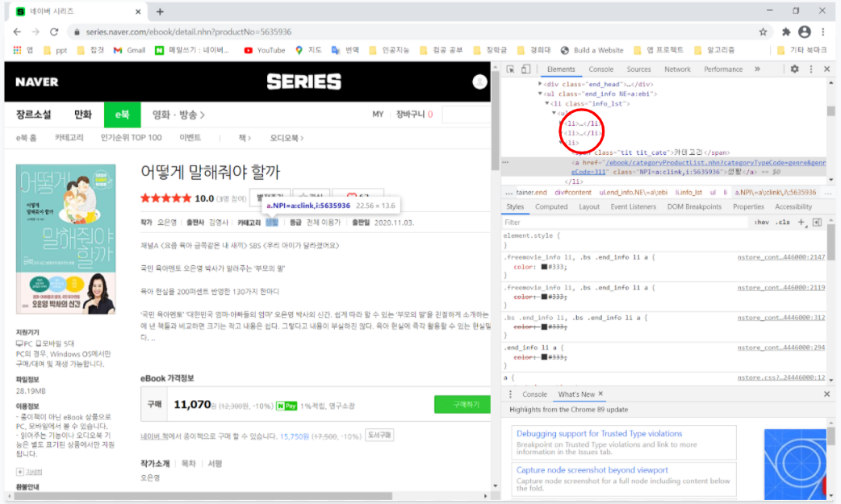The image size is (841, 504).
Task: Show more DevTools tabs with double chevron
Action: coord(757,69)
